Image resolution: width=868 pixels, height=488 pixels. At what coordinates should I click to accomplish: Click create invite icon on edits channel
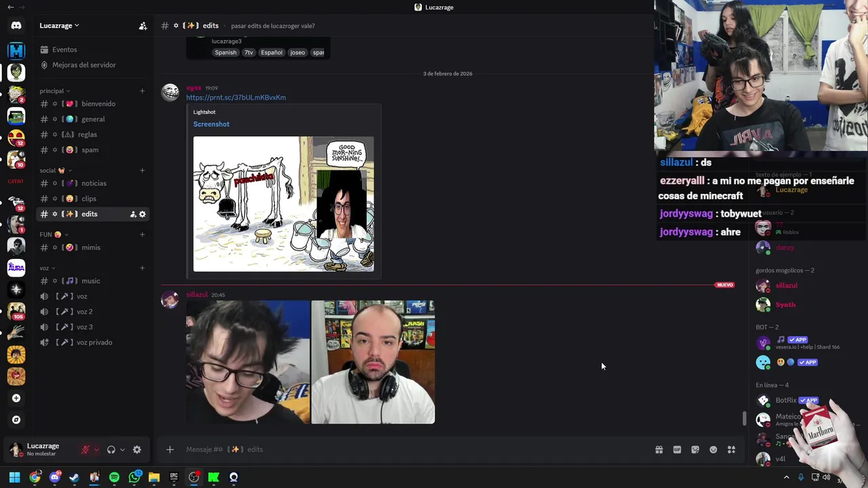tap(133, 214)
